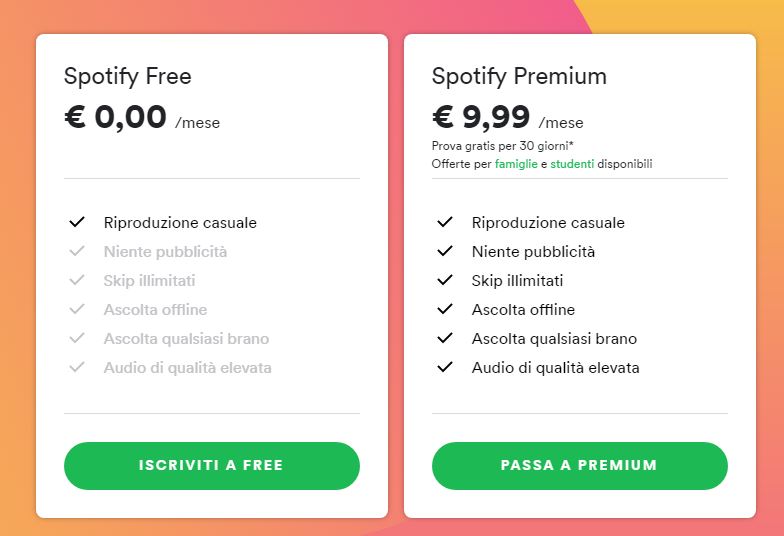Click checkmark beside Premium Ascolta qualsiasi brano
Screen dimensions: 784x536
445,338
